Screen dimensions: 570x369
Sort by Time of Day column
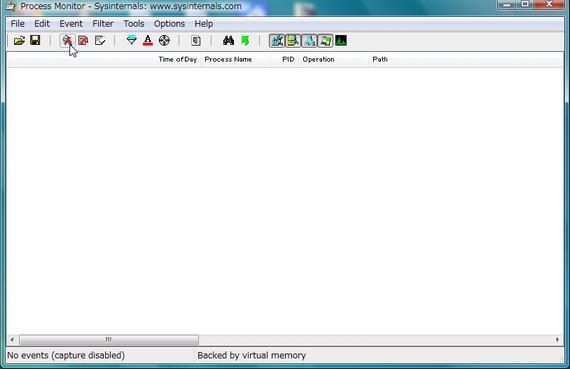(x=104, y=59)
